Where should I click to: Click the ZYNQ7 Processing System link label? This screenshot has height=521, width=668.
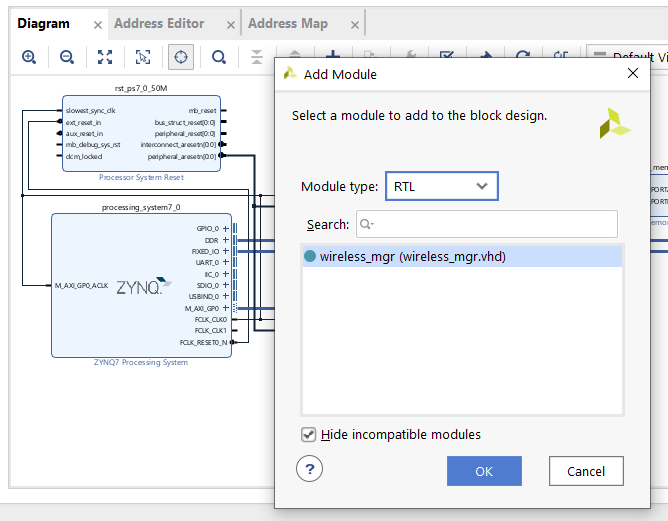pos(141,363)
